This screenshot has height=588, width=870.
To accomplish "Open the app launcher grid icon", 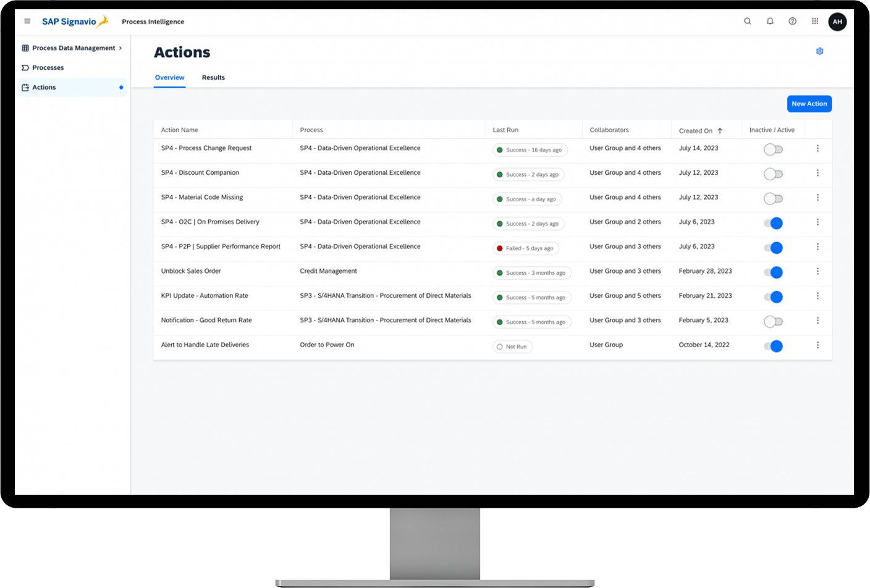I will 814,21.
